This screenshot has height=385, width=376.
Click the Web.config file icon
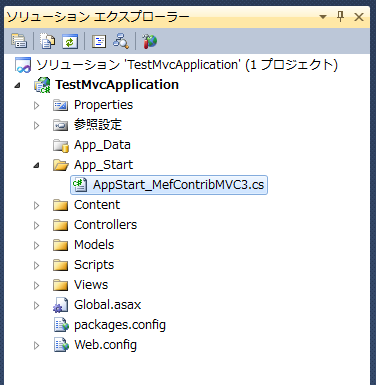(x=61, y=345)
